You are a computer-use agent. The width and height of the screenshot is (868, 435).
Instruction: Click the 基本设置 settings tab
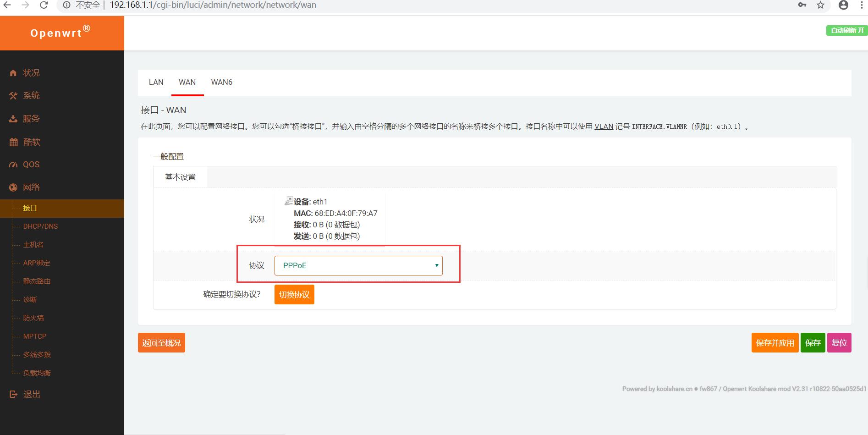pos(180,177)
